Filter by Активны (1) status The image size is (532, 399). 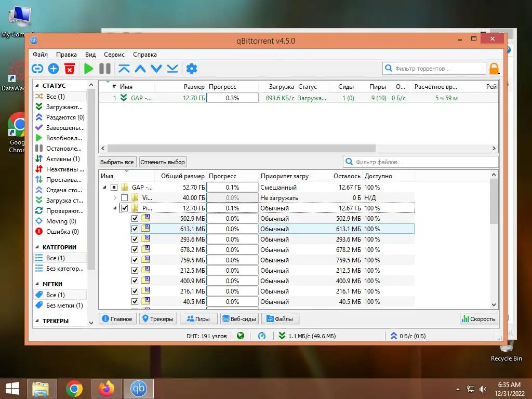[x=60, y=159]
